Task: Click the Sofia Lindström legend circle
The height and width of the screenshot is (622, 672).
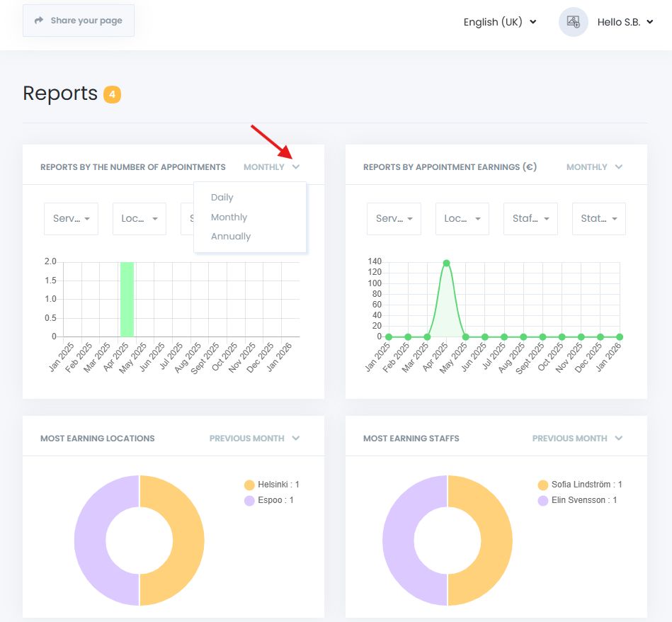Action: click(543, 485)
